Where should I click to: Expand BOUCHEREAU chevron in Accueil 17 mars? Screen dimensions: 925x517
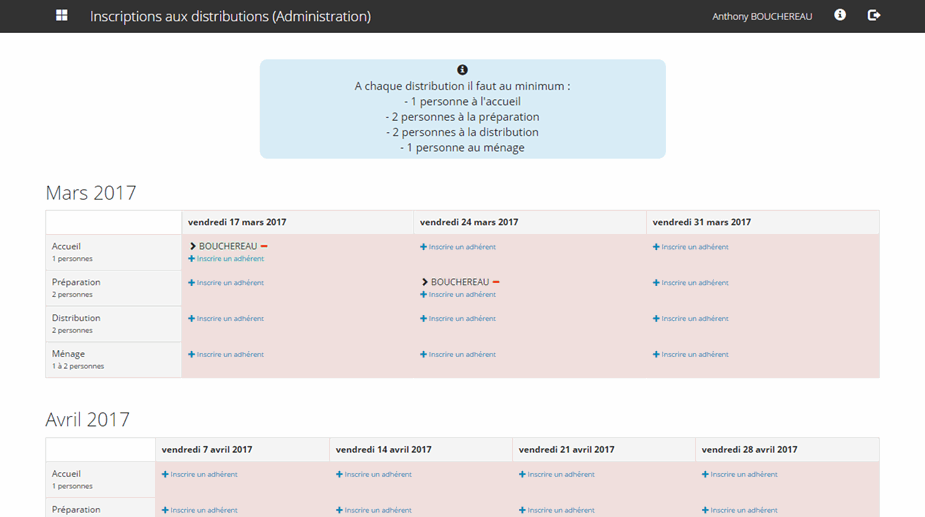(x=192, y=246)
